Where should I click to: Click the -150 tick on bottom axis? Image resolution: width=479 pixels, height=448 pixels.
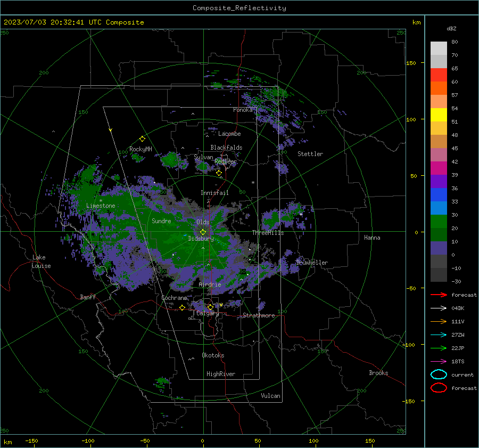(x=31, y=441)
